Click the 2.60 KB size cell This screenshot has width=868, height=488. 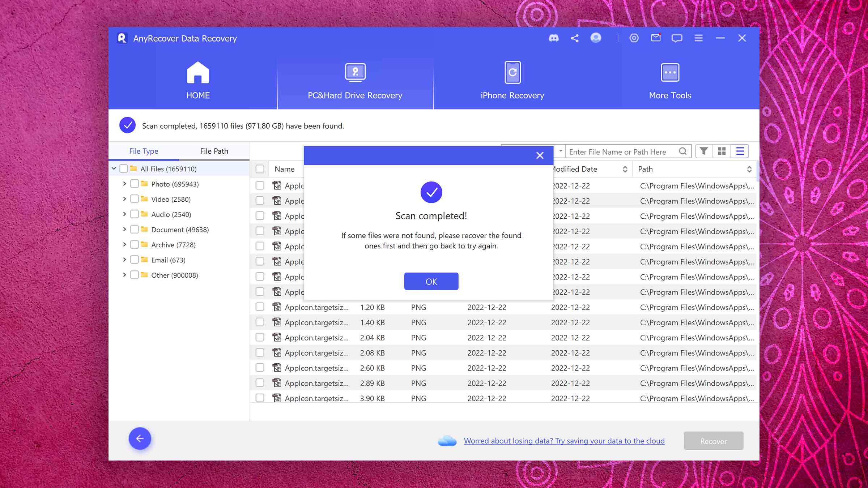(x=372, y=368)
